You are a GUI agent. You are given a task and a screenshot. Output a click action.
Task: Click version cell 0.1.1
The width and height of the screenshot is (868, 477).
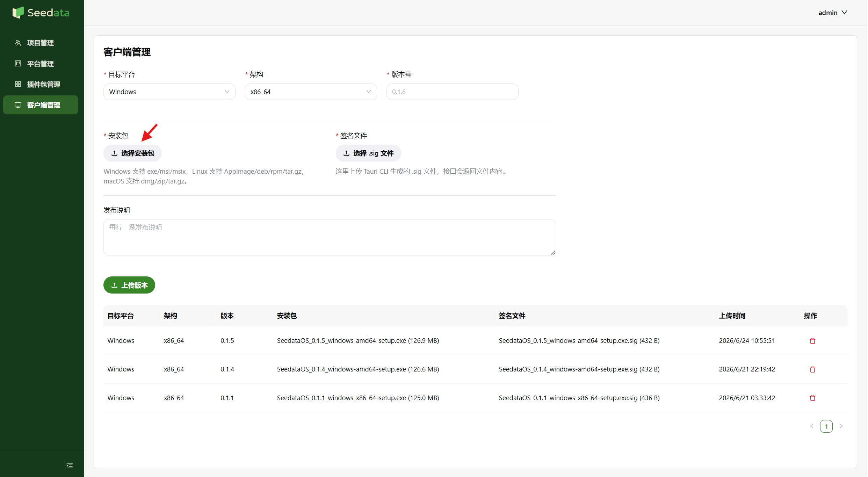[227, 398]
